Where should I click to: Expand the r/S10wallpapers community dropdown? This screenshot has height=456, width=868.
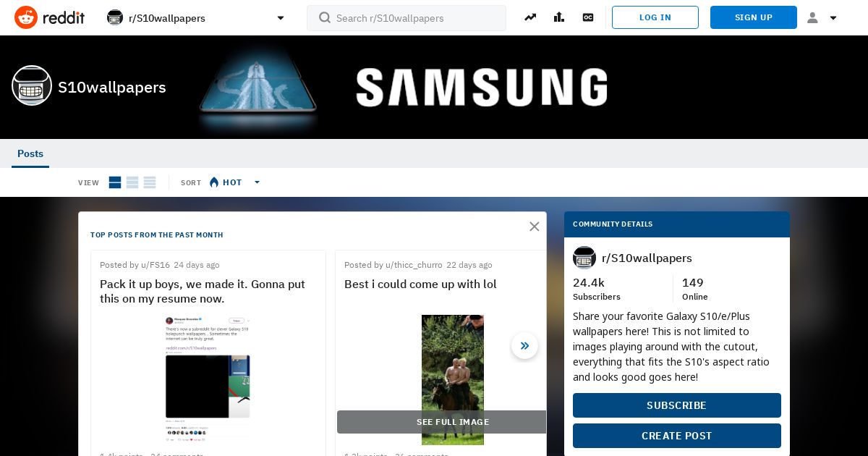point(281,18)
